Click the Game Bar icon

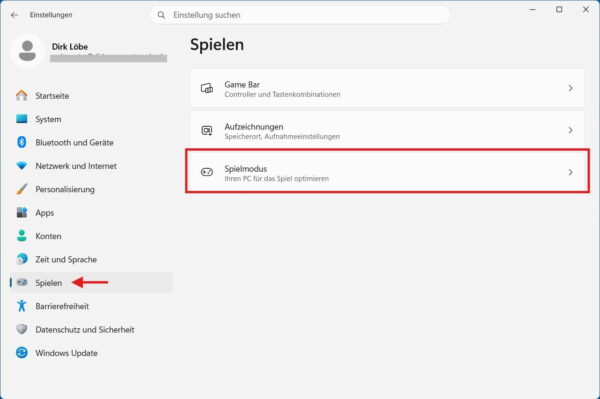pyautogui.click(x=207, y=88)
